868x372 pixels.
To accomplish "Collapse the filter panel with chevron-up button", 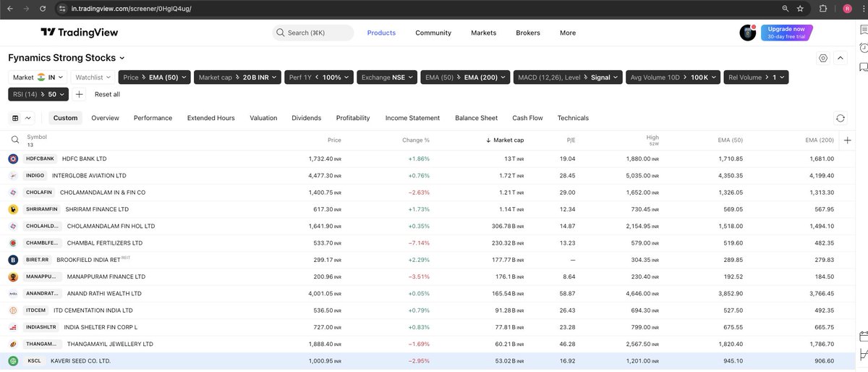I will pyautogui.click(x=841, y=58).
